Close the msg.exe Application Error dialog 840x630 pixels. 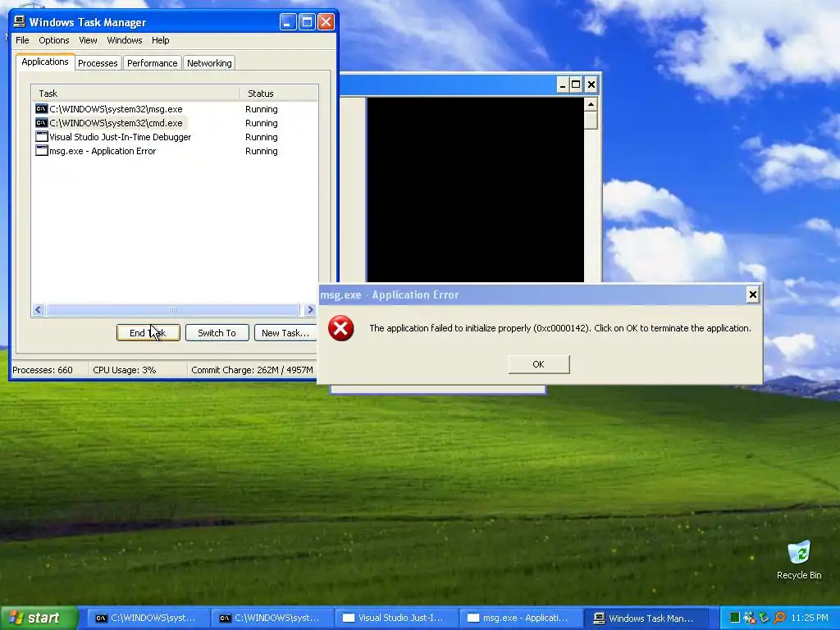coord(753,294)
